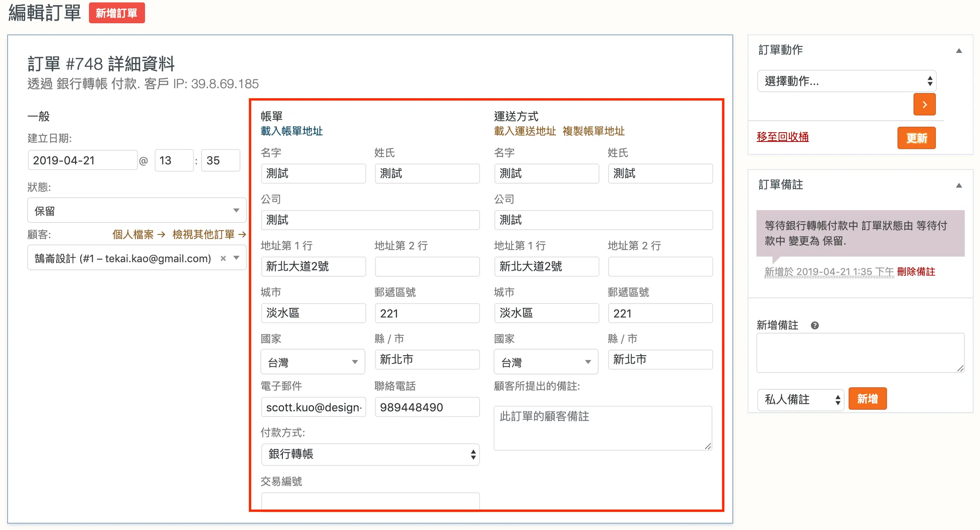Click the 電子郵件 field
Screen dimensions: 980x530
click(313, 407)
